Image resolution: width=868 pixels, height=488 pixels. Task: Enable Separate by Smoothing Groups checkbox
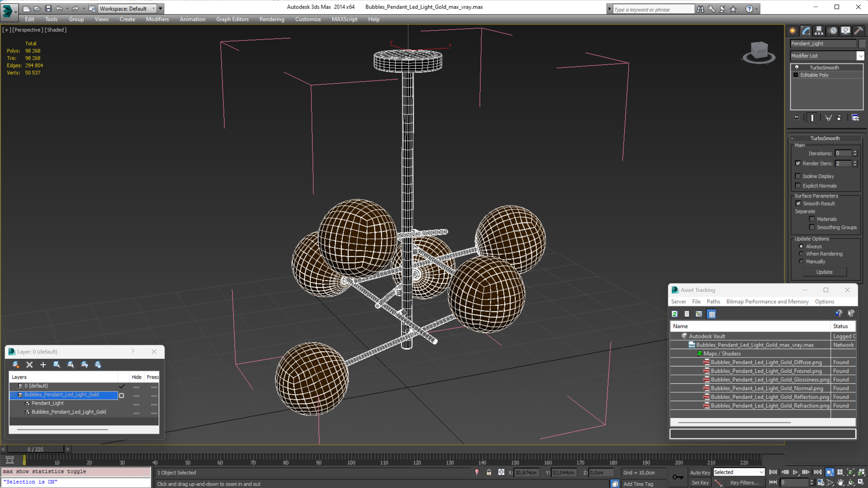pos(812,227)
